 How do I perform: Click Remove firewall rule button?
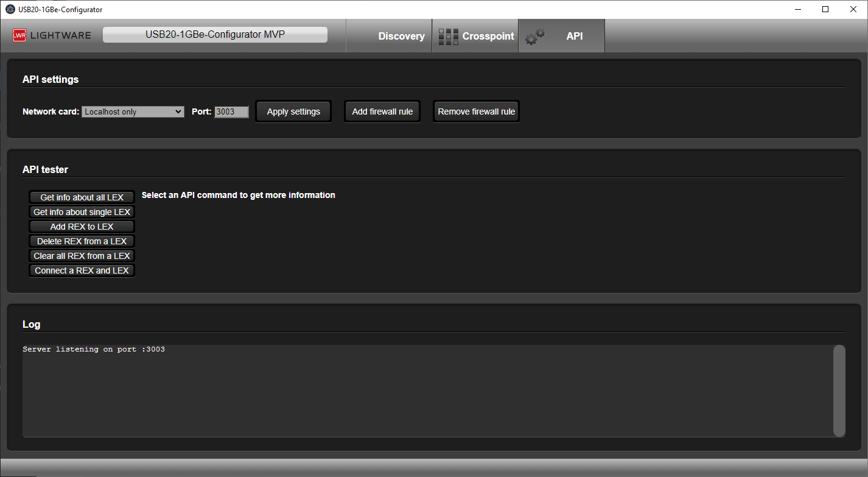(476, 111)
